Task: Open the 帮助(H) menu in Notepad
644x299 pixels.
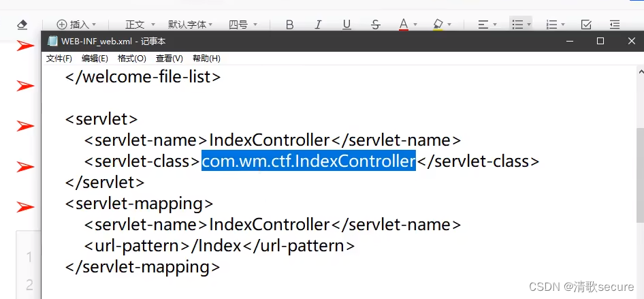Action: tap(206, 59)
